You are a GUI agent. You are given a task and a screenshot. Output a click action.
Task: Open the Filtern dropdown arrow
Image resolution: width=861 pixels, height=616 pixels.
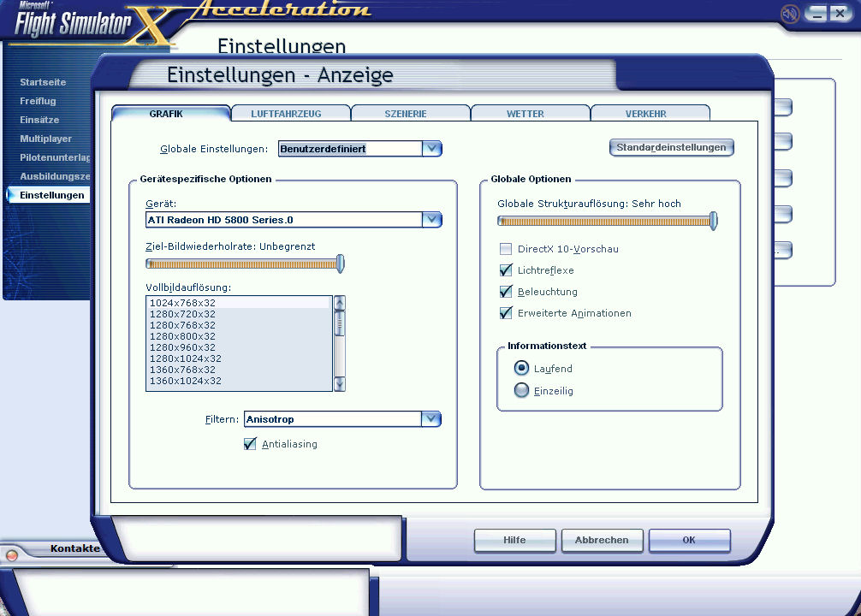[x=431, y=419]
